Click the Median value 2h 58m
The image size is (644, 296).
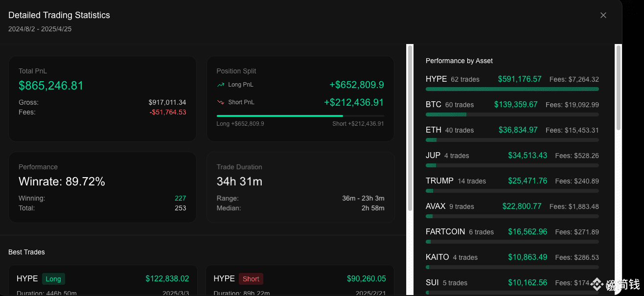[373, 208]
